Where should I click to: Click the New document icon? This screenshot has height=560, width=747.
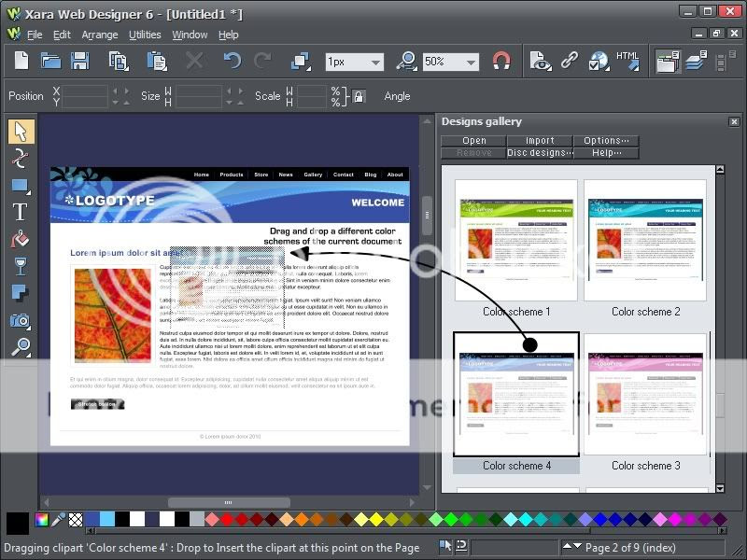(21, 62)
